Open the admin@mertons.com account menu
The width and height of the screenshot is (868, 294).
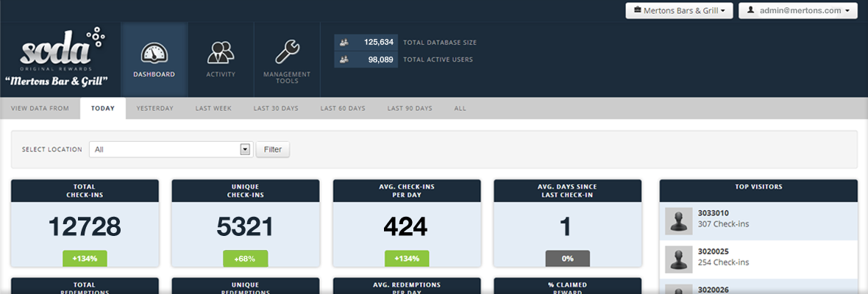(798, 11)
